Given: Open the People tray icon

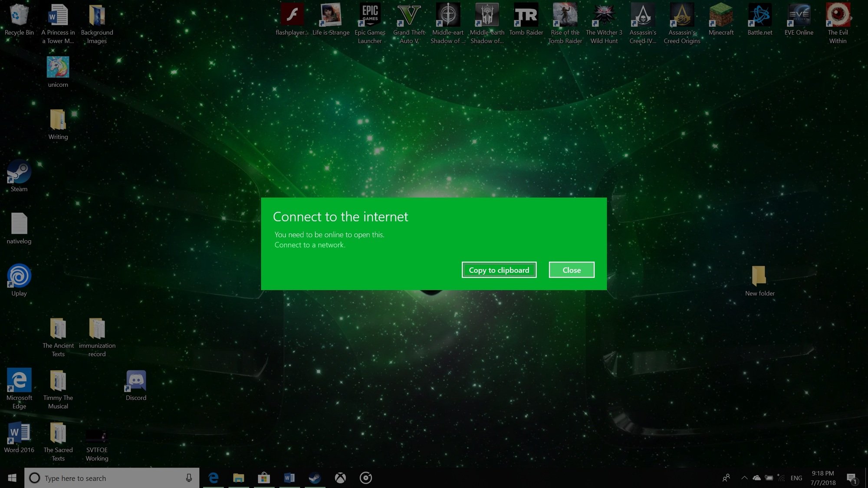Looking at the screenshot, I should point(726,478).
